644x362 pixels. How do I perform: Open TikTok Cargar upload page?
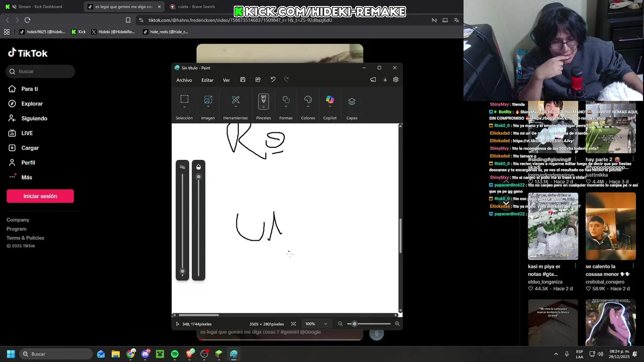click(30, 148)
